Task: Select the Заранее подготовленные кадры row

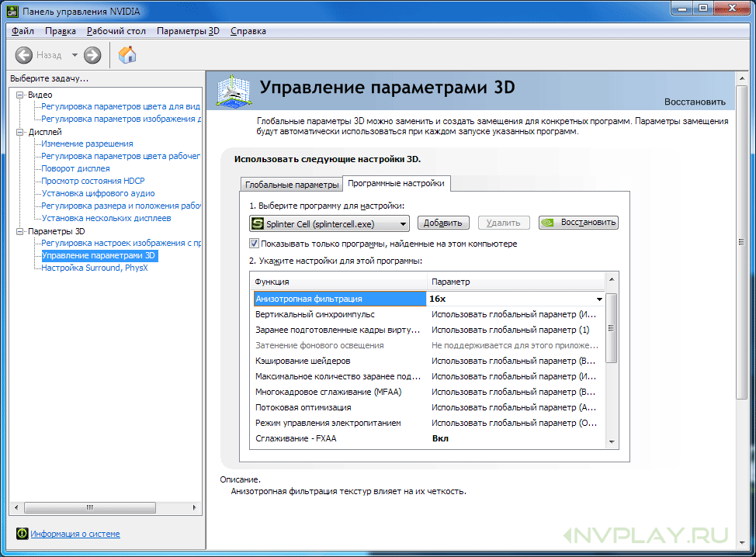Action: (x=428, y=330)
